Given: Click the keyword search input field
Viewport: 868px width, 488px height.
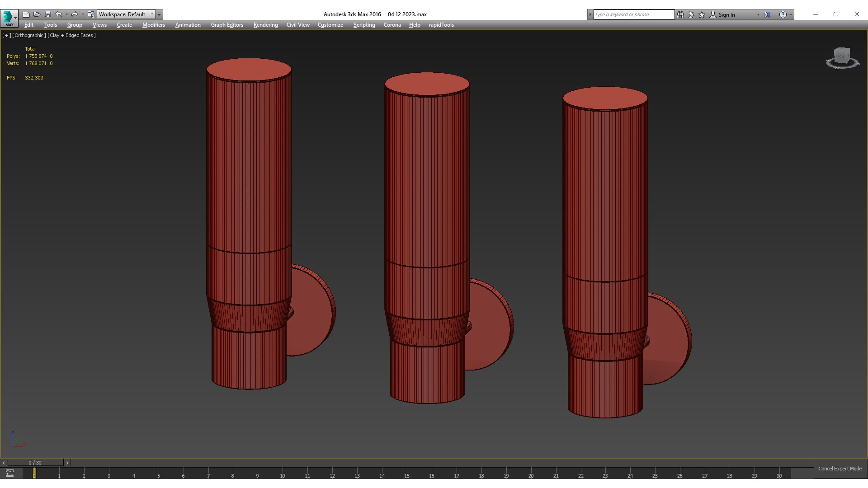Looking at the screenshot, I should pos(634,14).
